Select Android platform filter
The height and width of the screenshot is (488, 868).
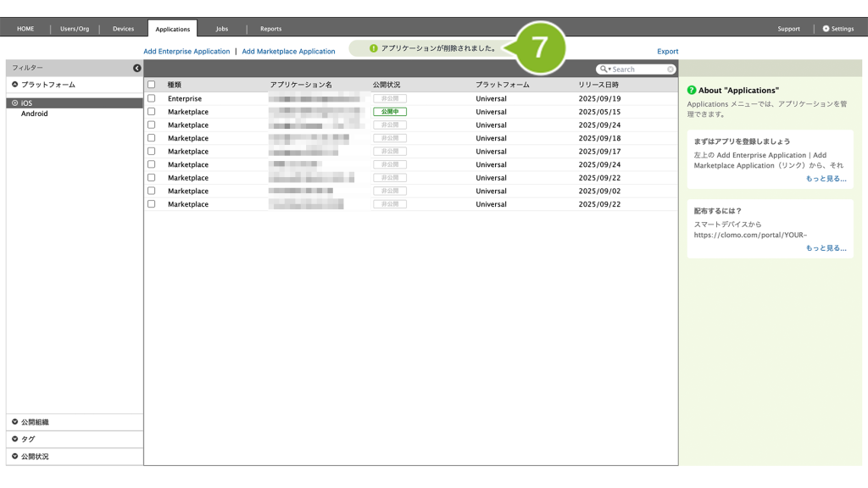35,114
